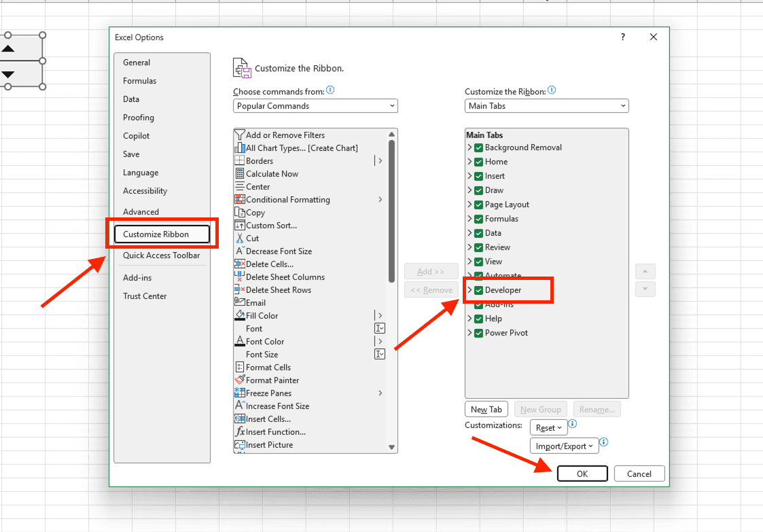This screenshot has width=763, height=532.
Task: Toggle the Developer tab checkbox
Action: [x=479, y=290]
